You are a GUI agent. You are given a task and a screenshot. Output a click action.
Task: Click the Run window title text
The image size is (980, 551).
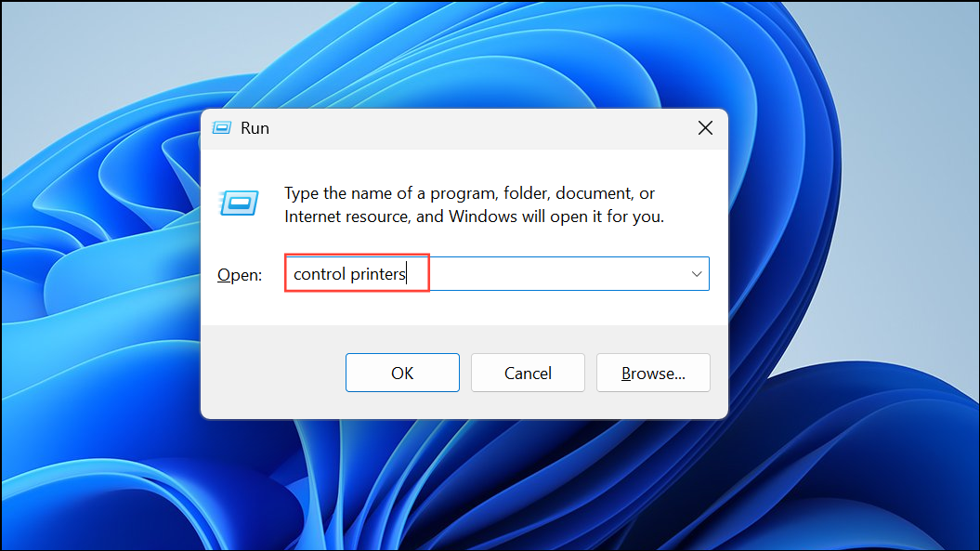pyautogui.click(x=255, y=127)
